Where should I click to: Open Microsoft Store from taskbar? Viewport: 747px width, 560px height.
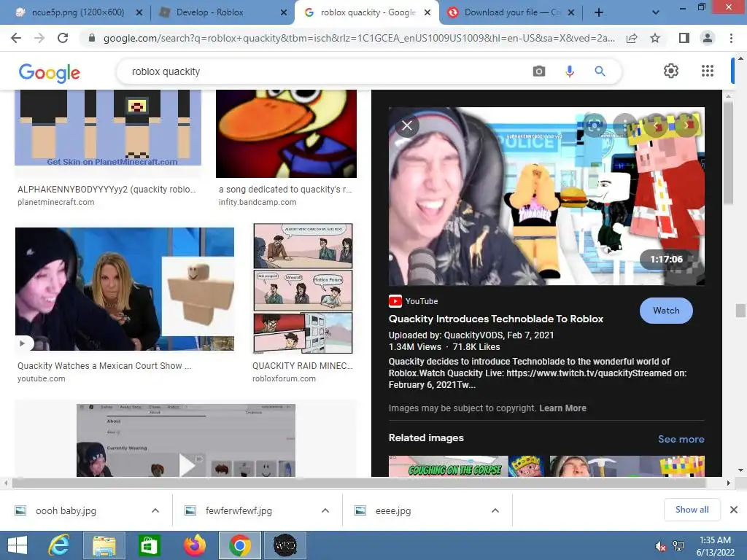(149, 545)
